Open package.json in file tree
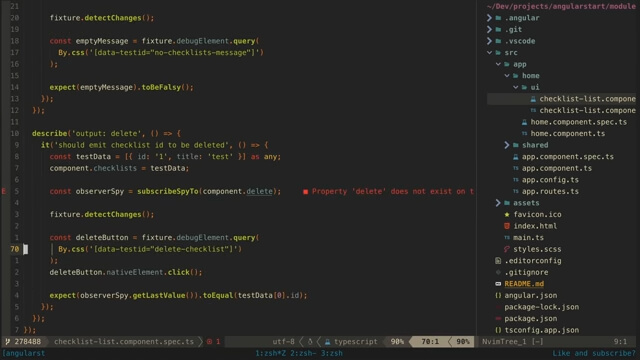The width and height of the screenshot is (640, 360). (x=530, y=318)
